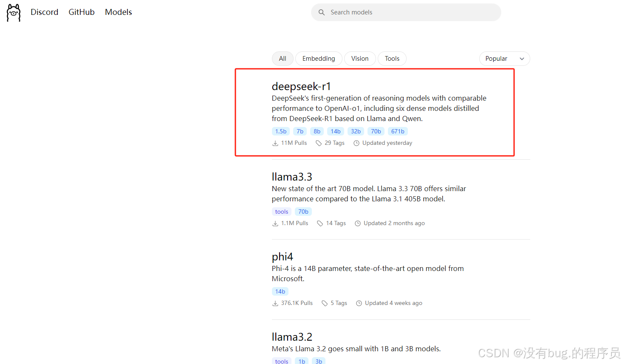This screenshot has height=364, width=622.
Task: Click download icon beside 376.1K Pulls
Action: (275, 303)
